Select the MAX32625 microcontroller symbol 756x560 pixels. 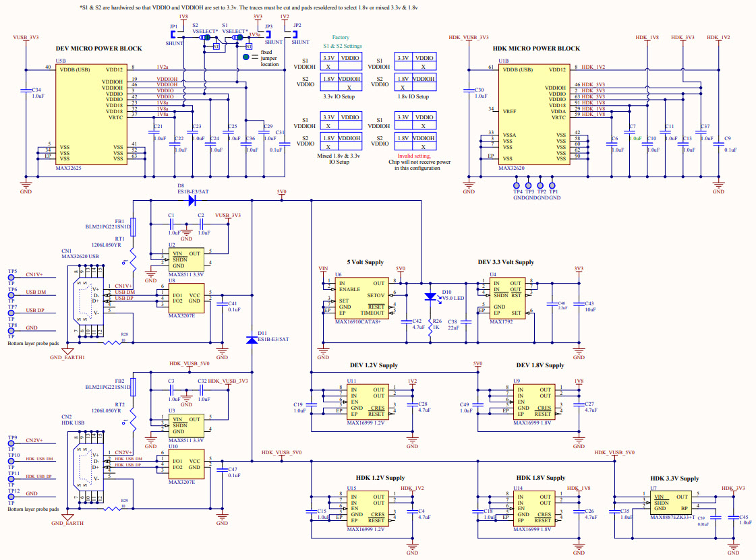[91, 115]
